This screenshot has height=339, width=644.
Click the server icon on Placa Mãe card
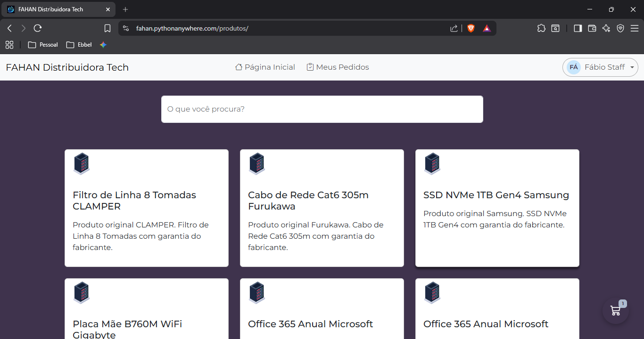82,293
